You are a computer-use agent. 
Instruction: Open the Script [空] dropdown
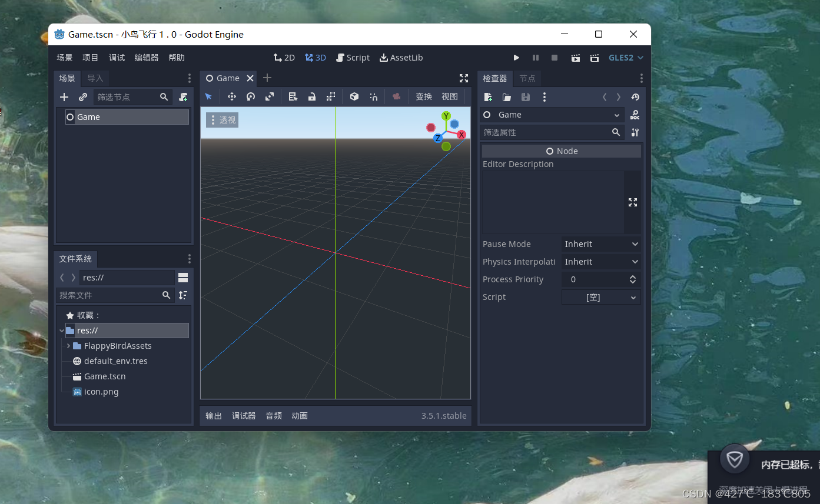[601, 297]
